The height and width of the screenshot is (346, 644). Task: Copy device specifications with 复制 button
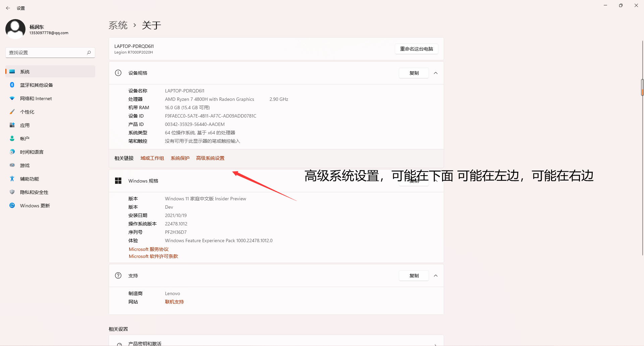pos(414,73)
